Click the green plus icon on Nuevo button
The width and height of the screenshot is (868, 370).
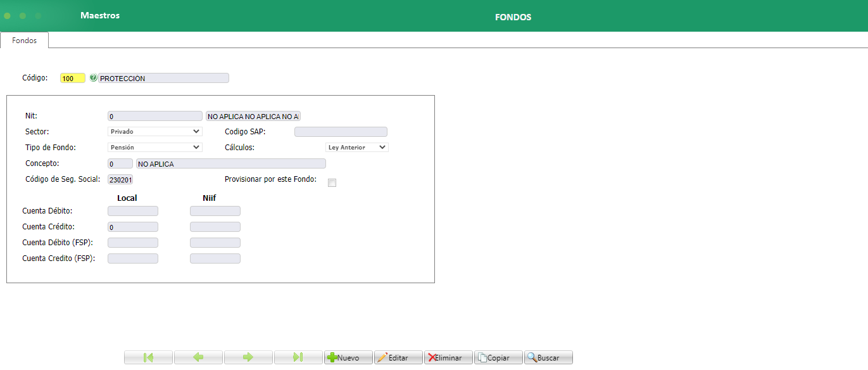point(334,357)
